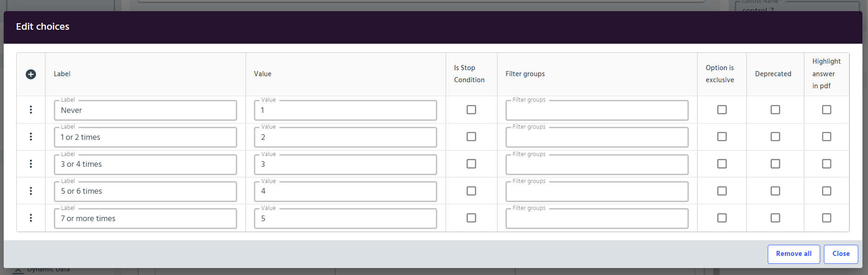This screenshot has width=868, height=275.
Task: Click the add choice plus icon
Action: [31, 74]
